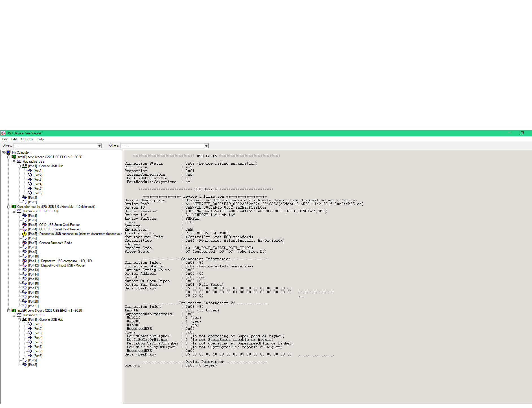Viewport: 532px width, 408px height.
Task: Select the [Port21] tree entry
Action: [33, 306]
